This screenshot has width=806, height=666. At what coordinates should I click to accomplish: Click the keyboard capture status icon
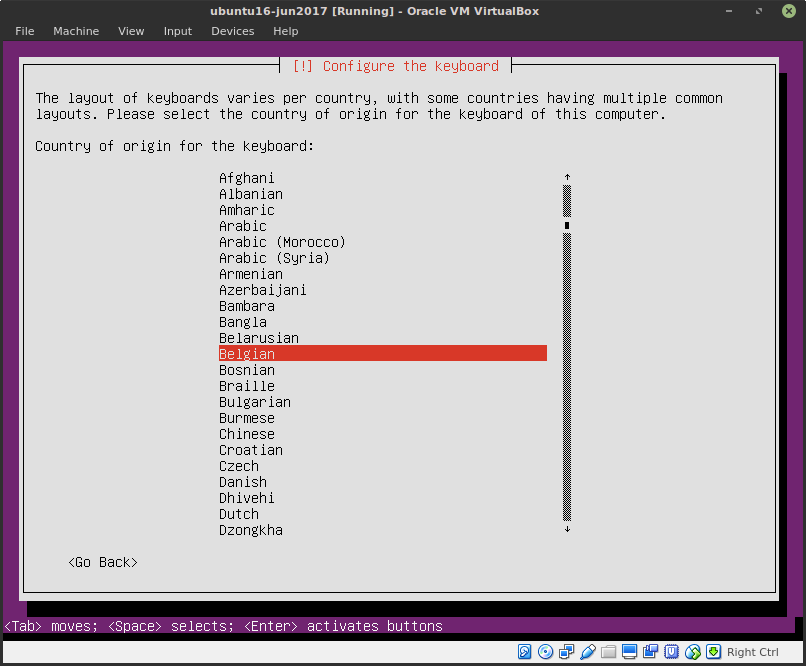[711, 651]
